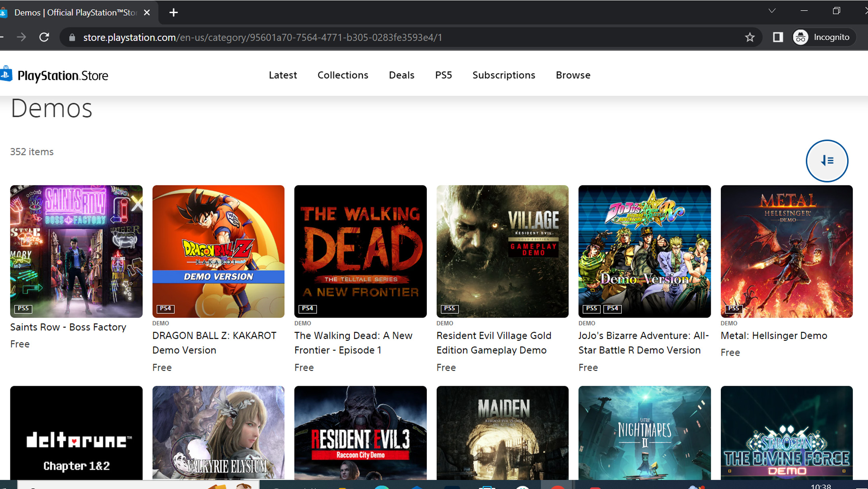Click the PlayStation Store logo
Screen dimensions: 868x489
click(x=54, y=75)
